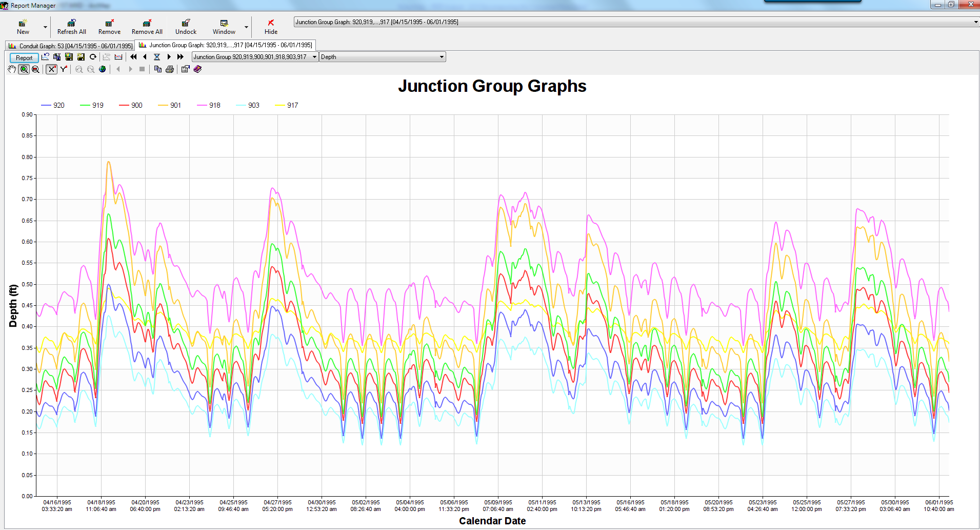980x530 pixels.
Task: Switch to the Conduit Graph: 53 tab
Action: tap(71, 46)
